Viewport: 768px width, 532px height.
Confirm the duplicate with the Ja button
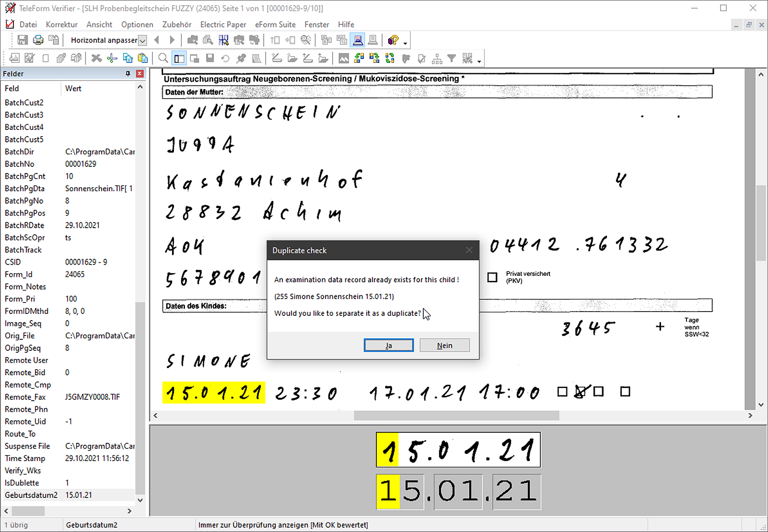[388, 345]
